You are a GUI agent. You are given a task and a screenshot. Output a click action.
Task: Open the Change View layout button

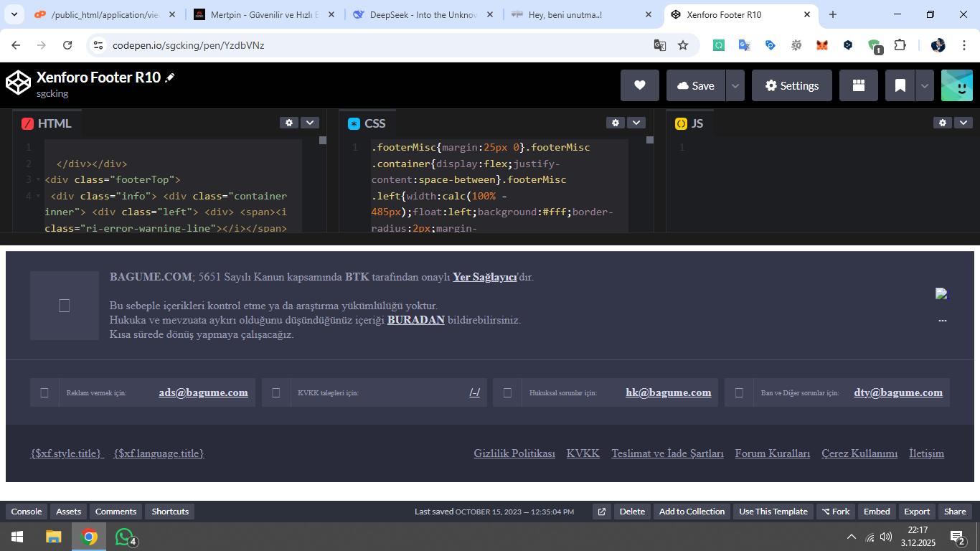(x=858, y=85)
